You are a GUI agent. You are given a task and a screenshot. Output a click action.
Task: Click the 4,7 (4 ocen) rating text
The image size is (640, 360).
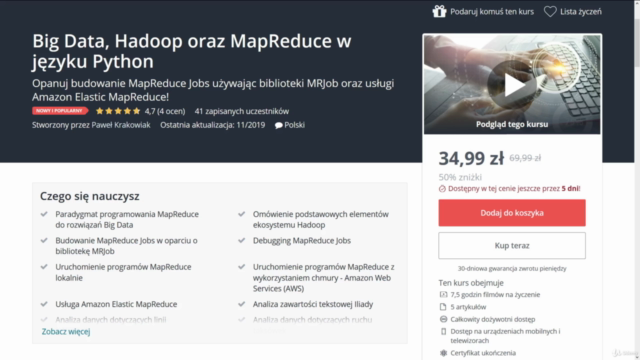tap(165, 111)
